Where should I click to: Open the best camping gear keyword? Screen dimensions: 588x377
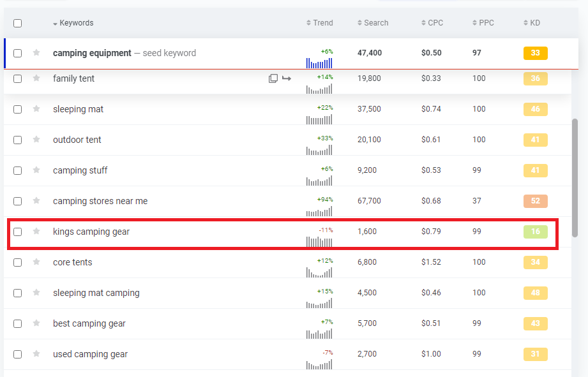[89, 324]
